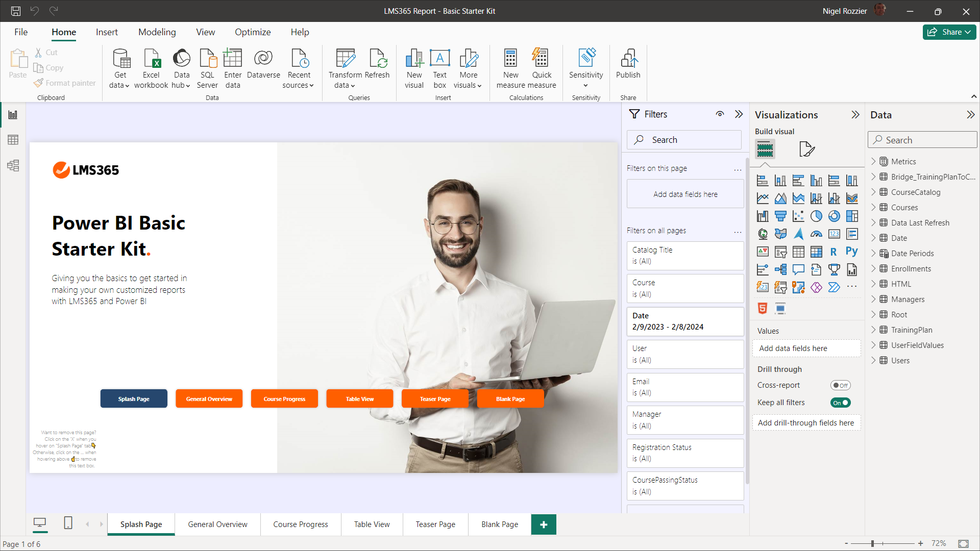Click the General Overview orange button

(x=209, y=399)
